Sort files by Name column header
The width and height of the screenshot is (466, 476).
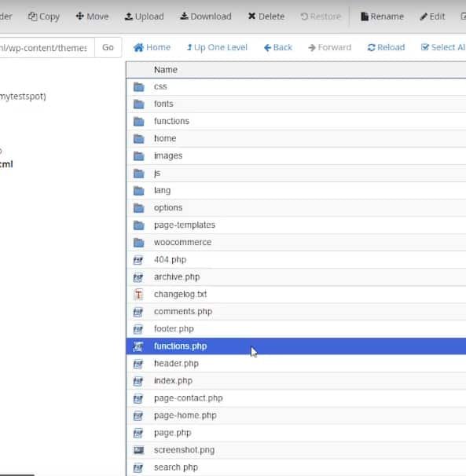166,70
